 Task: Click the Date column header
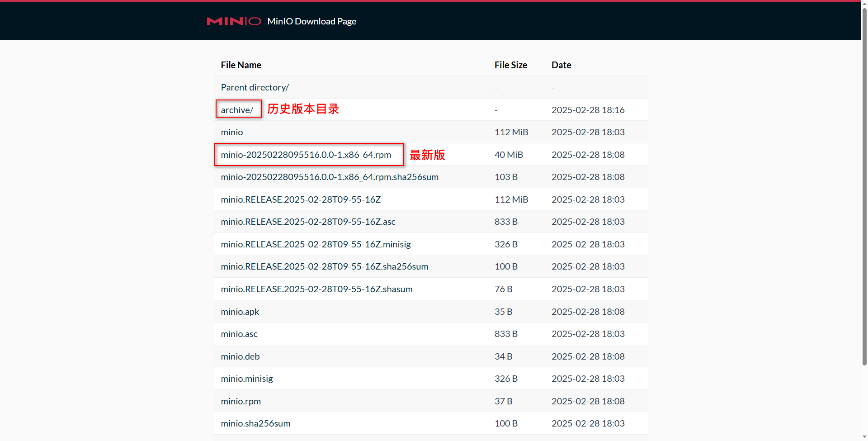(561, 65)
